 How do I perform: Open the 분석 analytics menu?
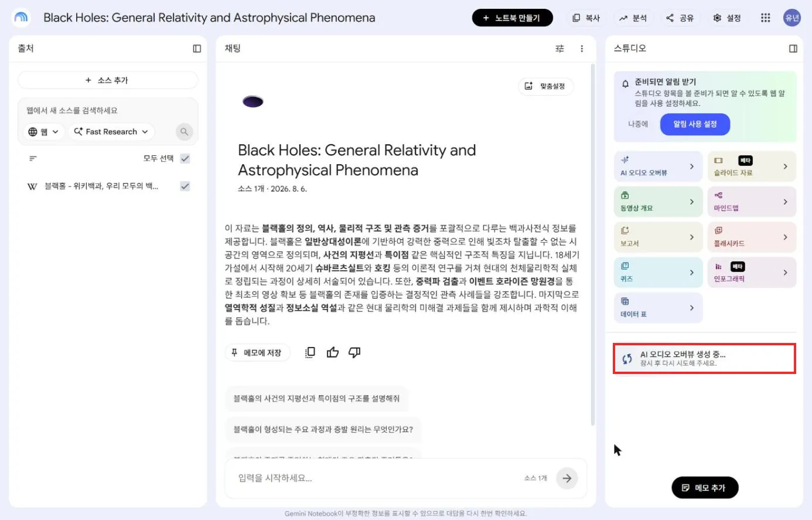tap(633, 18)
